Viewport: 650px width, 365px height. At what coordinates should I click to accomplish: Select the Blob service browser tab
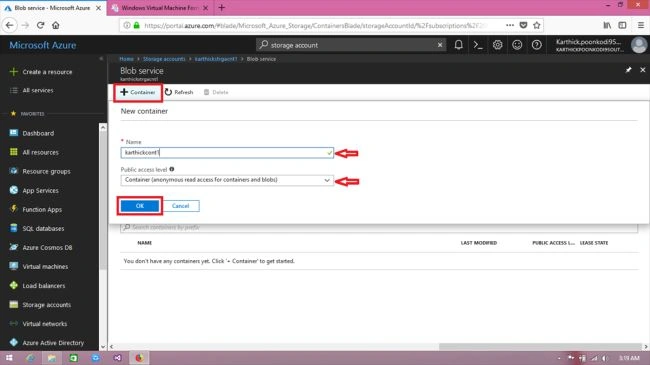pyautogui.click(x=52, y=8)
